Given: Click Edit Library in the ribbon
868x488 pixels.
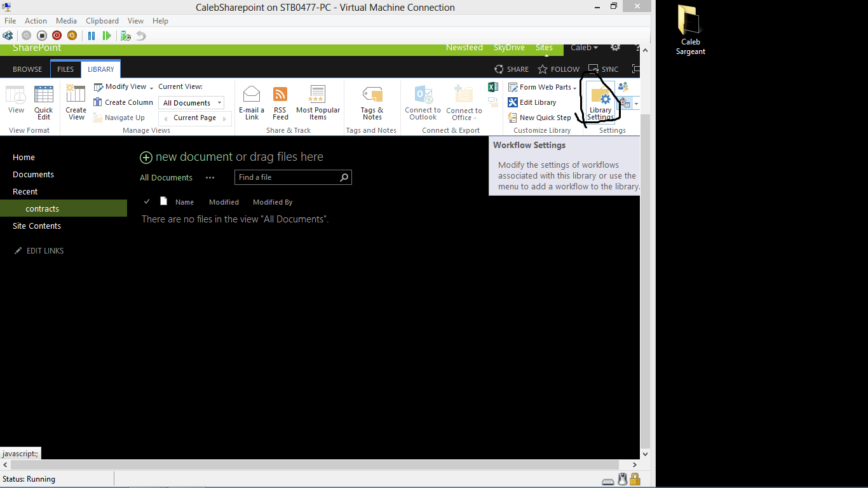Looking at the screenshot, I should 532,102.
